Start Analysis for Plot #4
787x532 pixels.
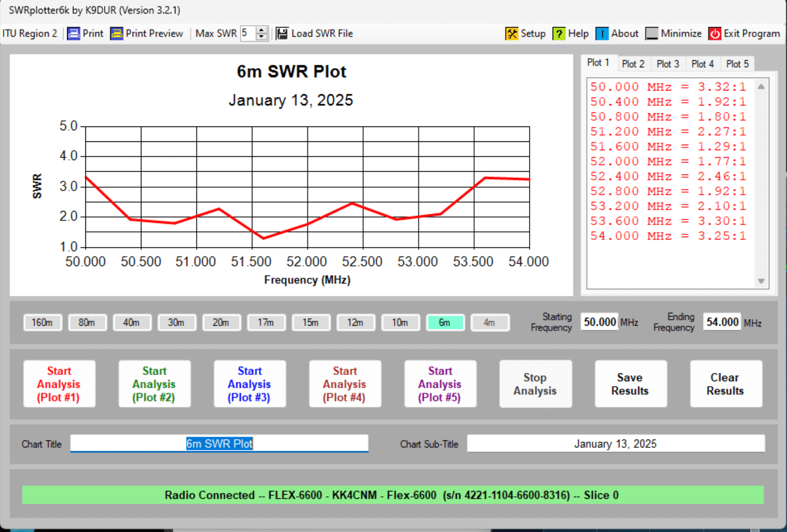[345, 384]
